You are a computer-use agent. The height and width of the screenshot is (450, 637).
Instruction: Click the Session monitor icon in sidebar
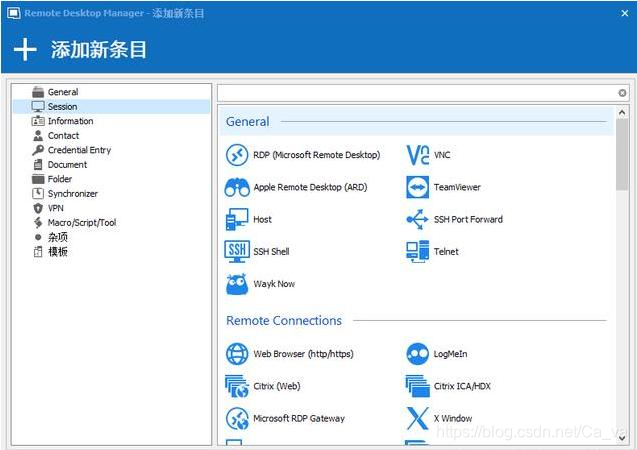pyautogui.click(x=38, y=107)
